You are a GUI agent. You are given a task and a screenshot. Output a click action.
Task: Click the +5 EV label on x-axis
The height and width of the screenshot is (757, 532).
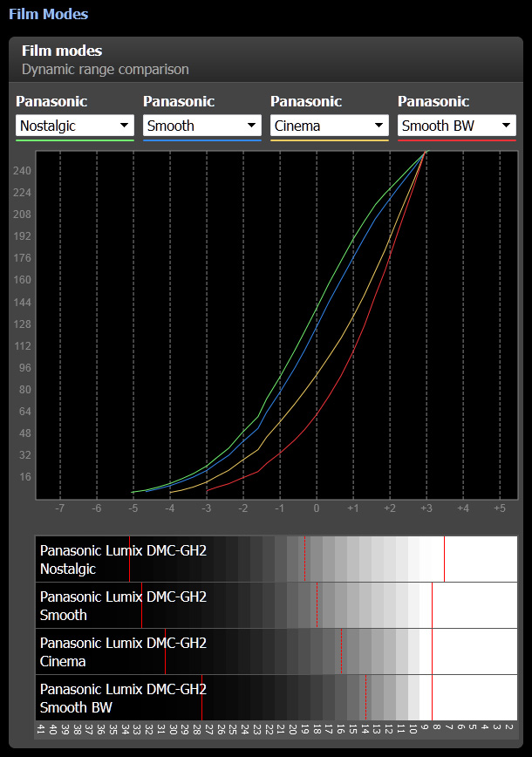[500, 508]
